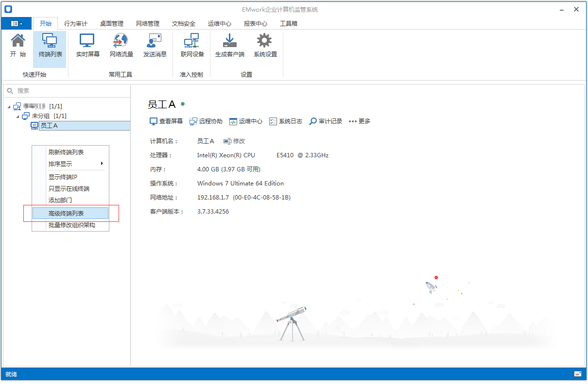
Task: Click the 查看屏幕 view screen action
Action: click(166, 121)
